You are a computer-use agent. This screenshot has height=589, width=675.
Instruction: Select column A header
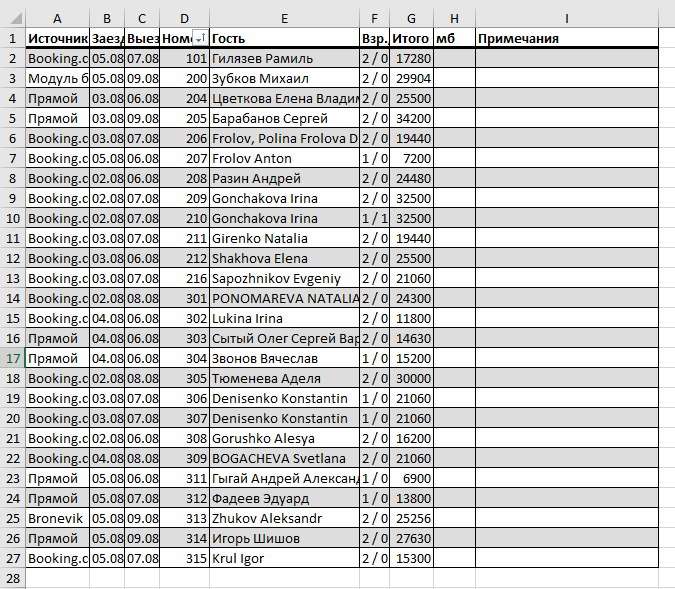[x=57, y=19]
